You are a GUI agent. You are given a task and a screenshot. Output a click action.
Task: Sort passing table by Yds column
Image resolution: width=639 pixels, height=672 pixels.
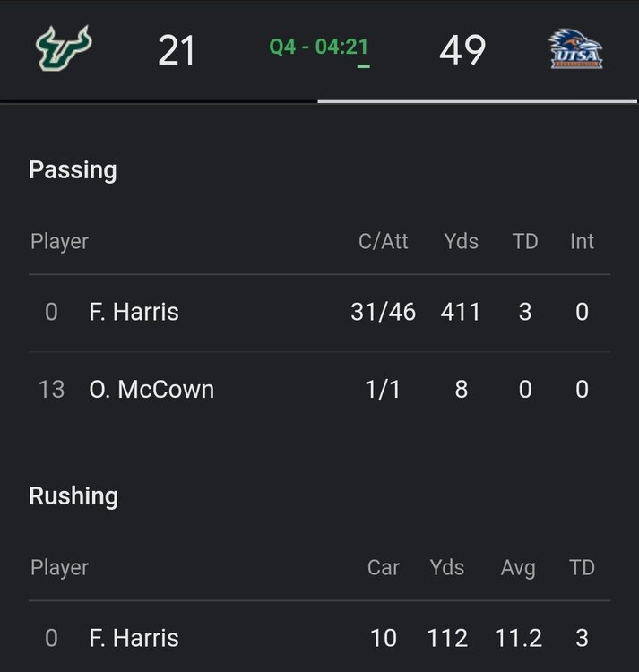point(461,241)
